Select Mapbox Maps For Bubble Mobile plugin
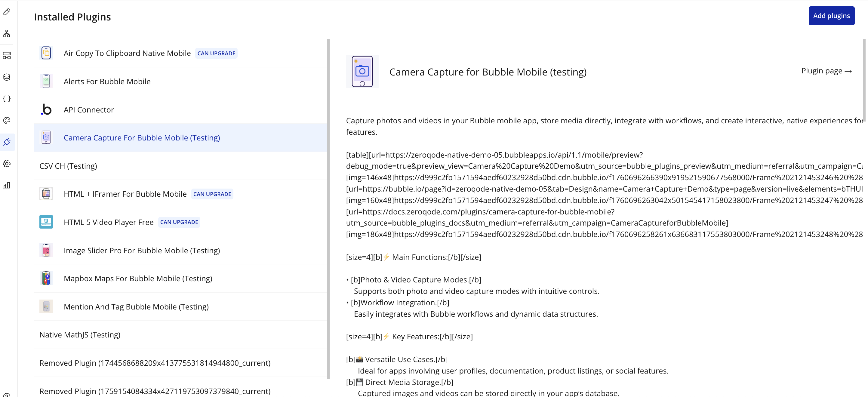The height and width of the screenshot is (397, 868). click(137, 279)
